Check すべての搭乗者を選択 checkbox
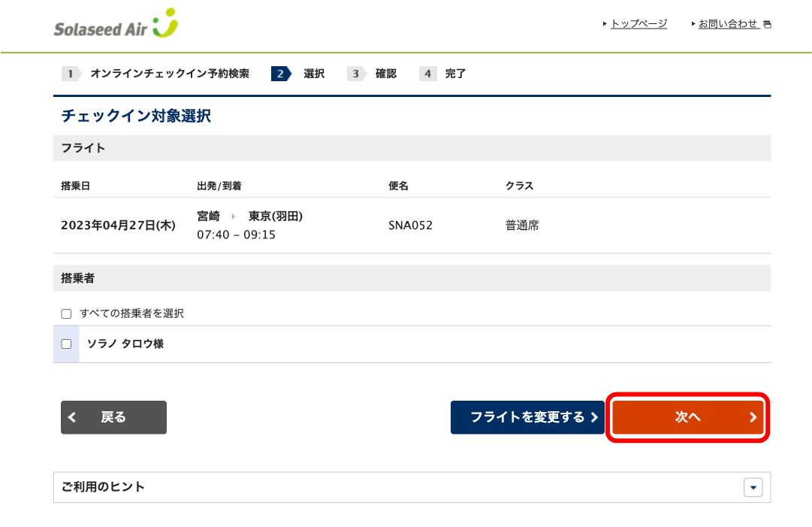The height and width of the screenshot is (527, 812). coord(66,313)
